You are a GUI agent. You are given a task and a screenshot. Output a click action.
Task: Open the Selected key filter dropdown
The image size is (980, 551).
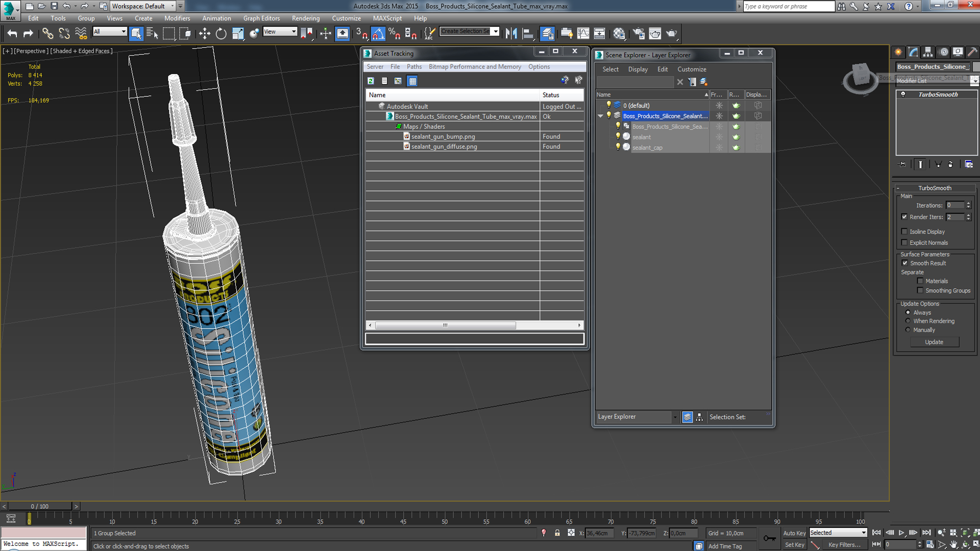coord(864,533)
